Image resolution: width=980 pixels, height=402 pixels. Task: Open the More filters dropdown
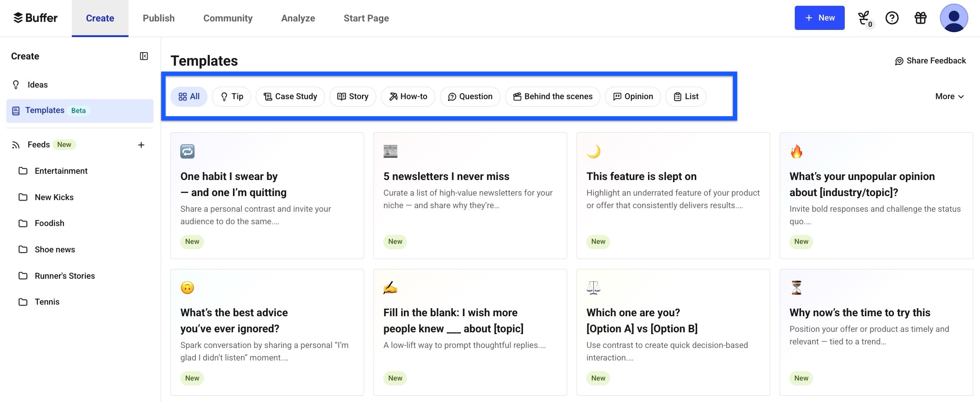coord(949,96)
